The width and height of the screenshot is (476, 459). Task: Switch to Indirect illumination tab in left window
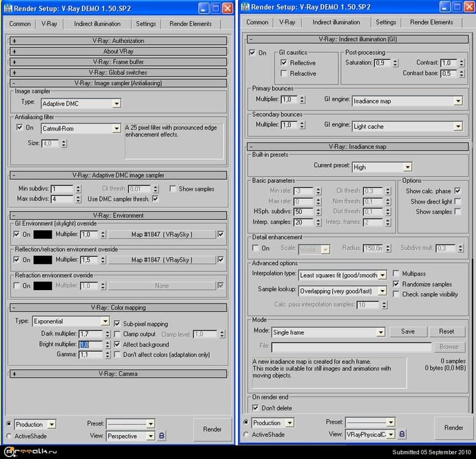97,24
